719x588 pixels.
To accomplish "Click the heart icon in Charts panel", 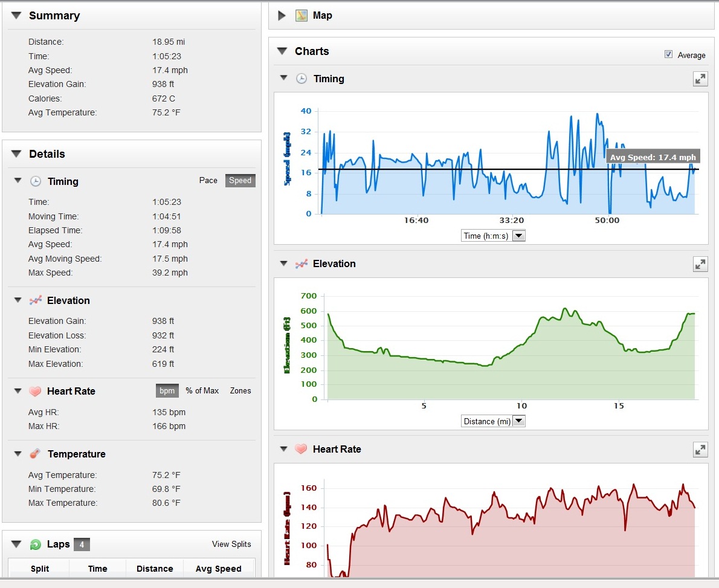I will pyautogui.click(x=301, y=449).
